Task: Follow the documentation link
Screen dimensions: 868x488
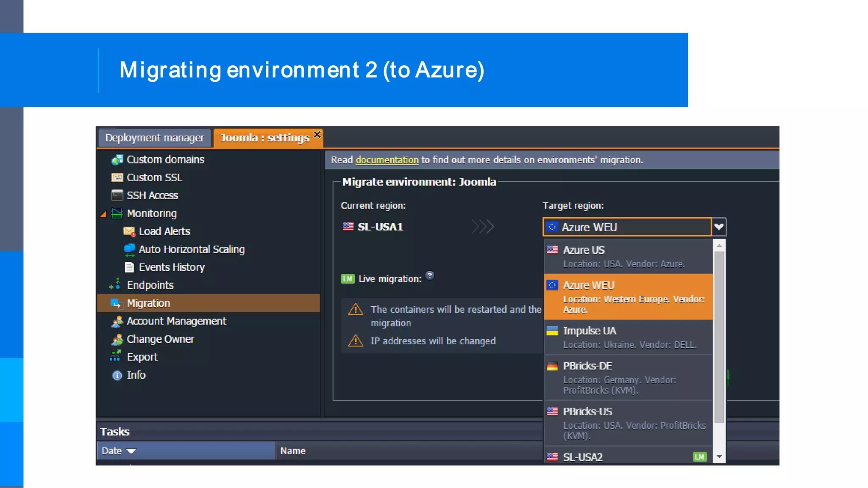Action: [387, 160]
